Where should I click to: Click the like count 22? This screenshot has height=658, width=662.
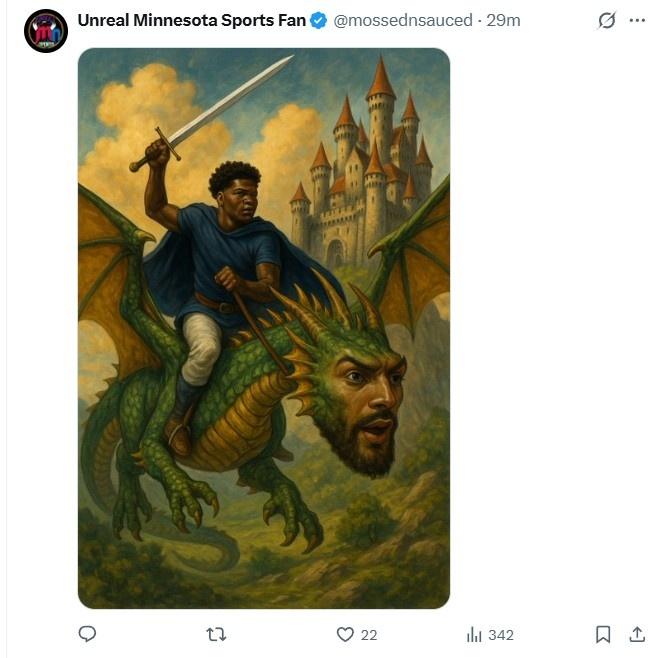(368, 635)
